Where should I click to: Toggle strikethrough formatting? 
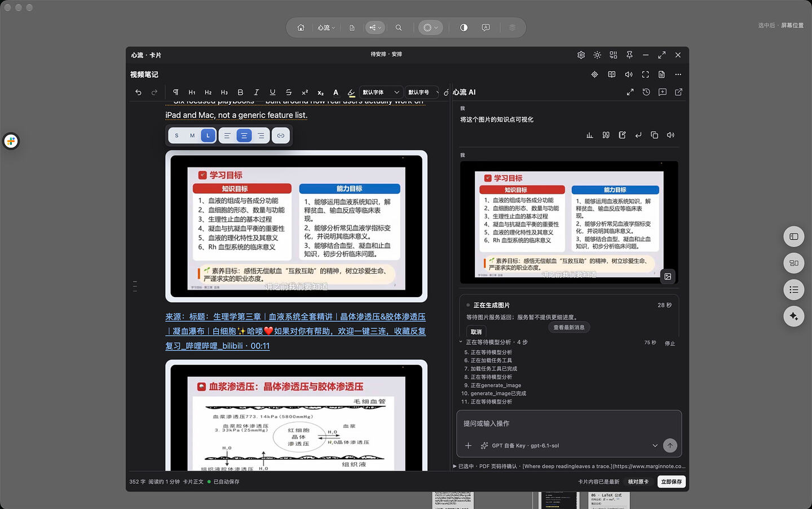tap(289, 92)
